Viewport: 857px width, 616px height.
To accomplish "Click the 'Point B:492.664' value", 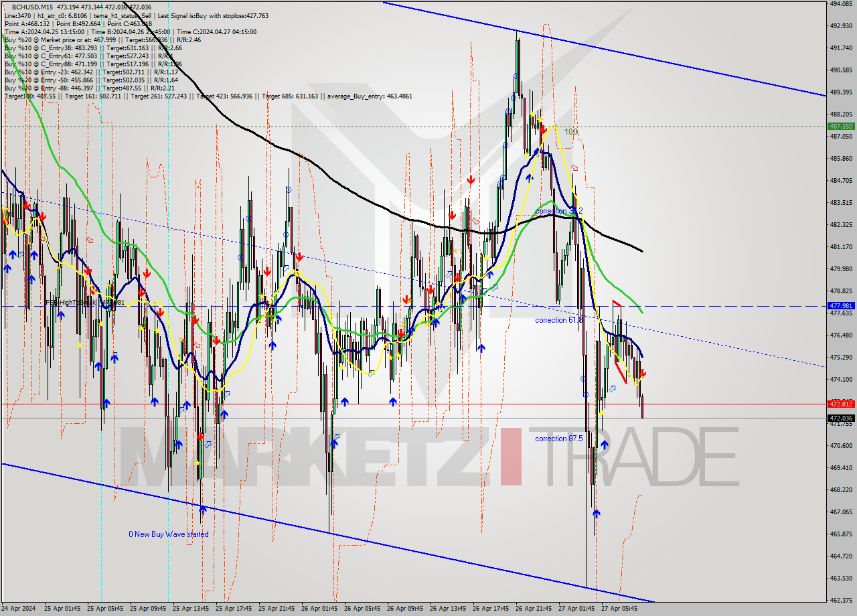I will (78, 23).
